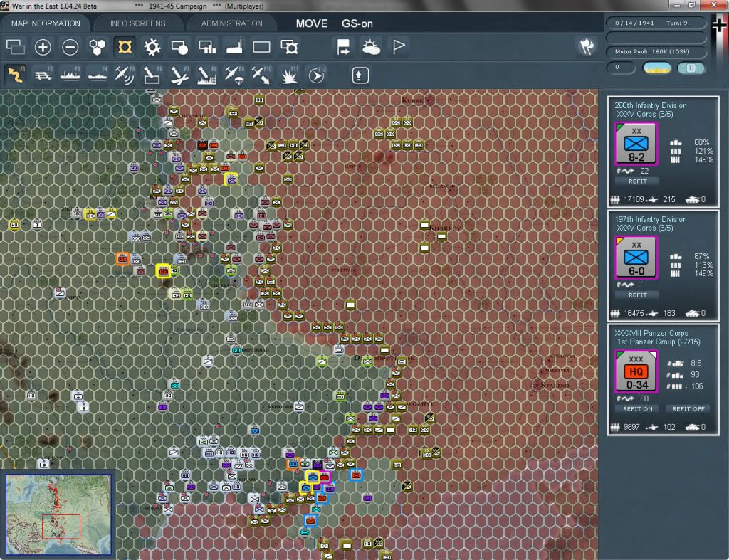The width and height of the screenshot is (729, 560).
Task: Open the 197th Infantry Division title link
Action: [x=651, y=219]
